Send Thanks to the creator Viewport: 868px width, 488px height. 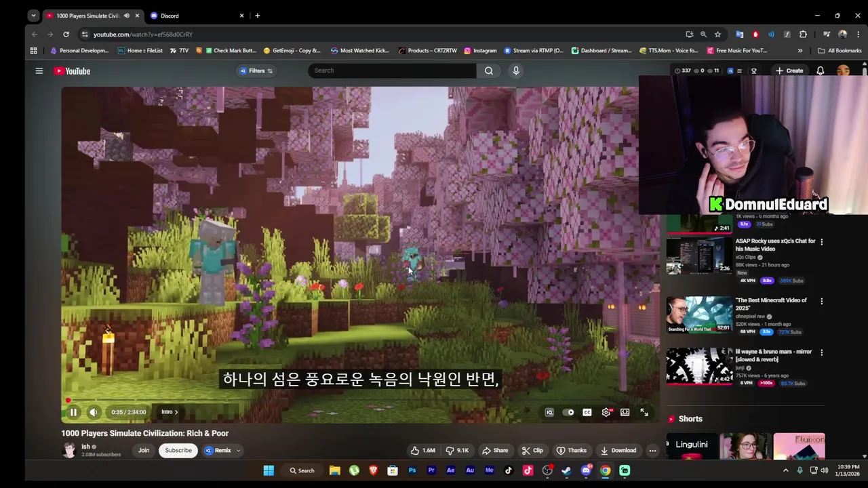pyautogui.click(x=572, y=450)
